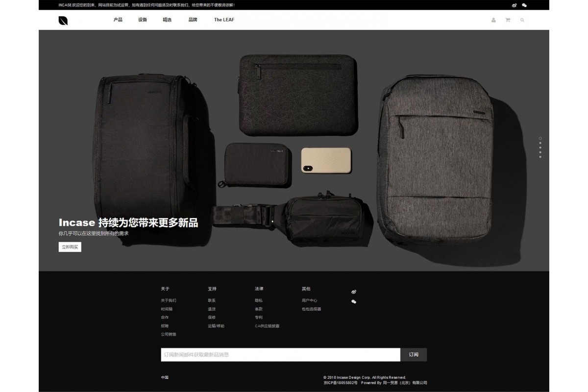
Task: Click the 同一贸易（北京）有限公司 link
Action: [405, 383]
